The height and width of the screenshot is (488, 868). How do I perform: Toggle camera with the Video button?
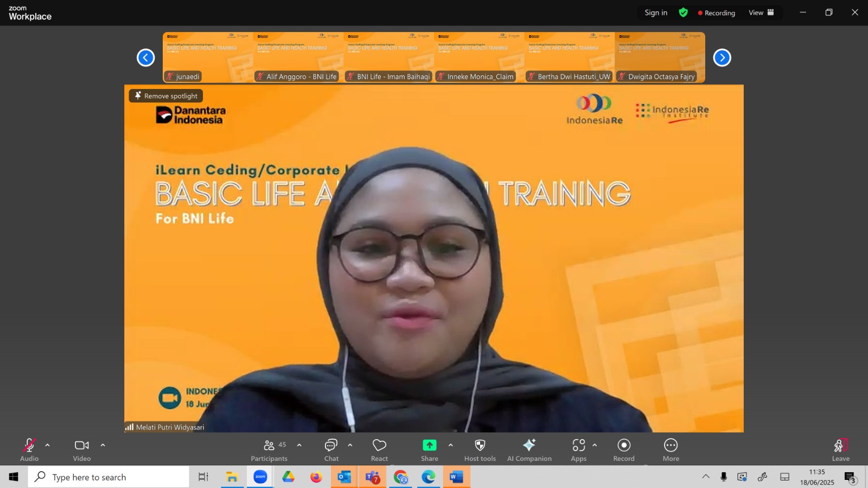coord(82,450)
